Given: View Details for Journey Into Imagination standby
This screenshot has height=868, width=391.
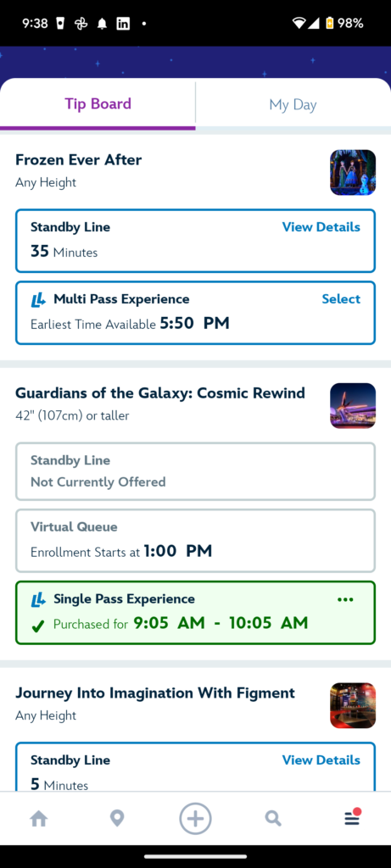Looking at the screenshot, I should pyautogui.click(x=321, y=760).
